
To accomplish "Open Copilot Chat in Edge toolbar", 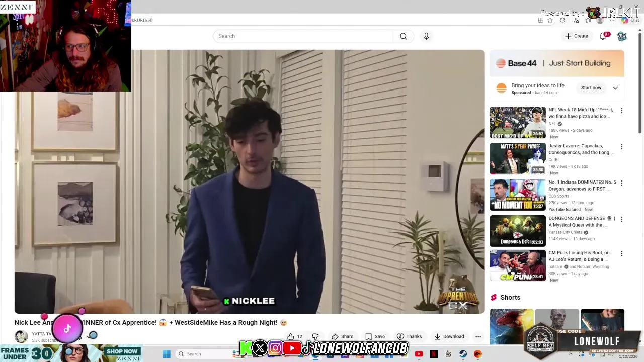I will pos(629,20).
